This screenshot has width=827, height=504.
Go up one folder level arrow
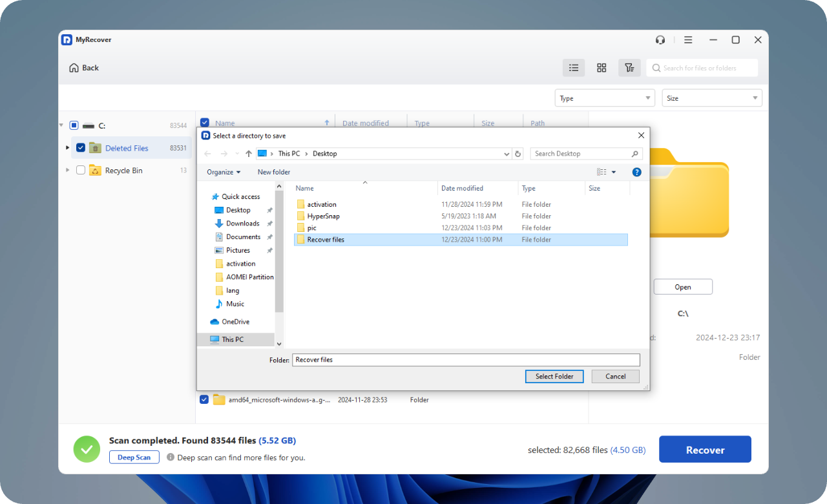click(x=249, y=154)
